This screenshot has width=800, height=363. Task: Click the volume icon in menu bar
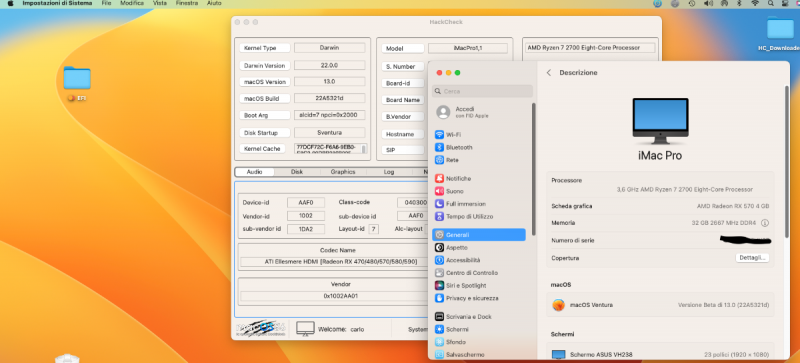point(708,3)
